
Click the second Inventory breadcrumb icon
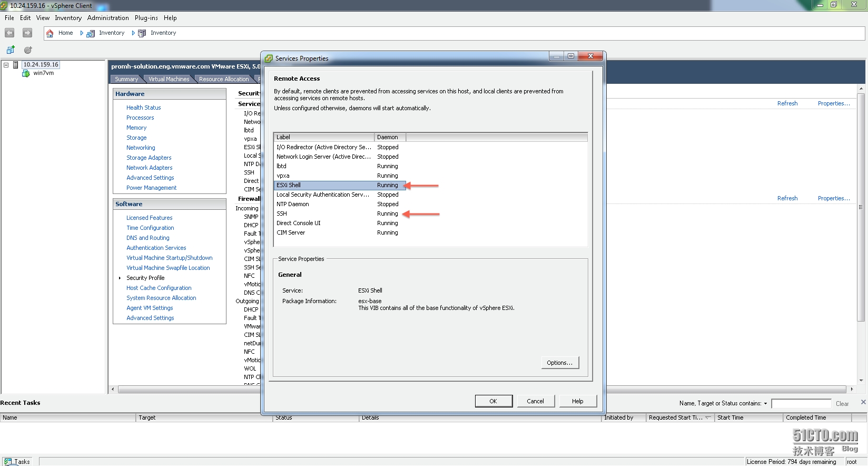pos(142,33)
